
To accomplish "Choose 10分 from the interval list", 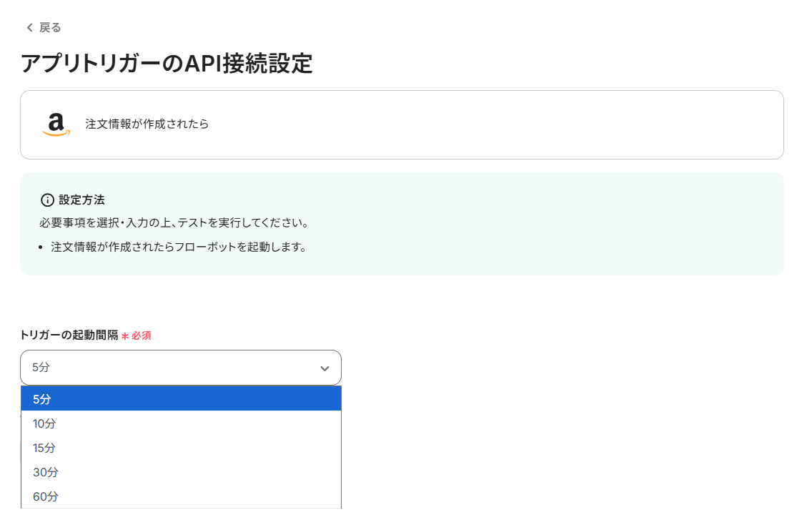I will [x=44, y=423].
